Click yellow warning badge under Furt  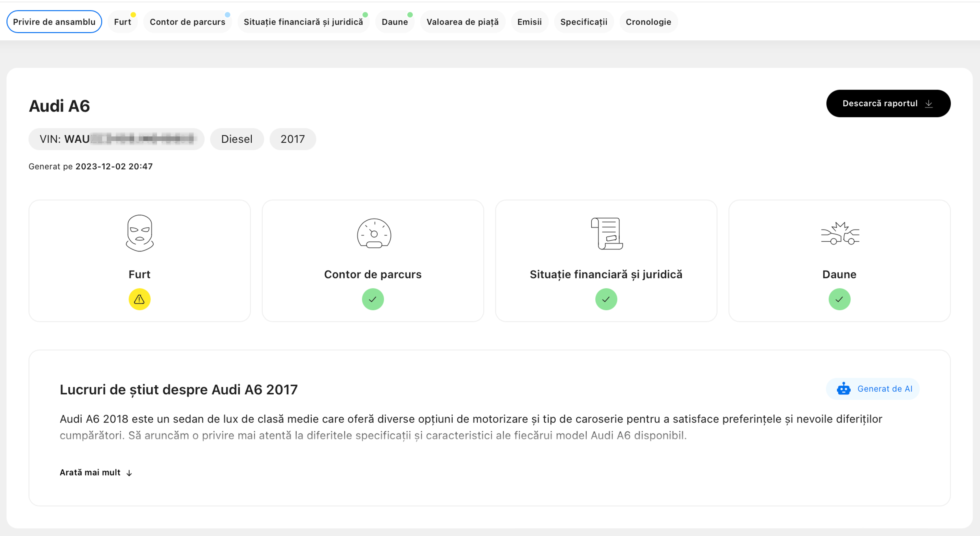pos(140,300)
